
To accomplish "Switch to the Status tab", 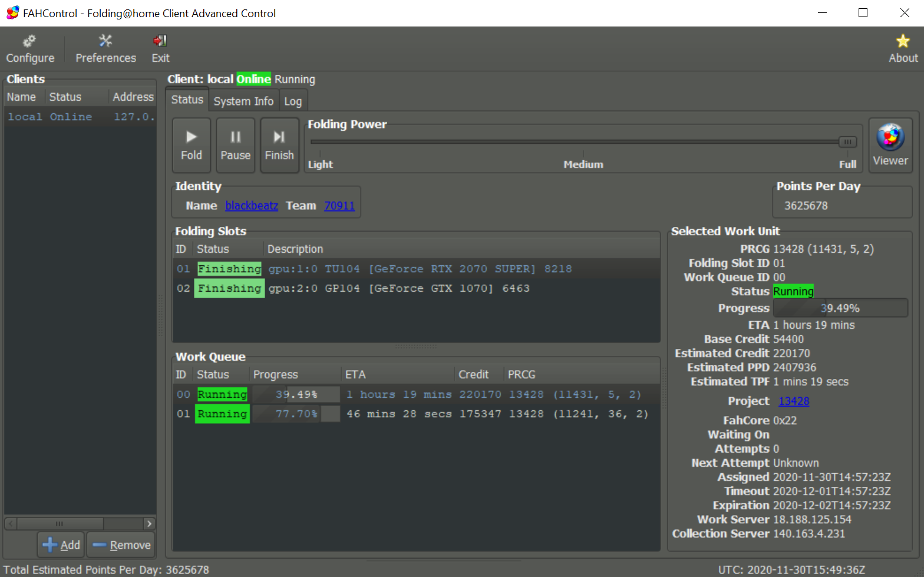I will pyautogui.click(x=187, y=100).
